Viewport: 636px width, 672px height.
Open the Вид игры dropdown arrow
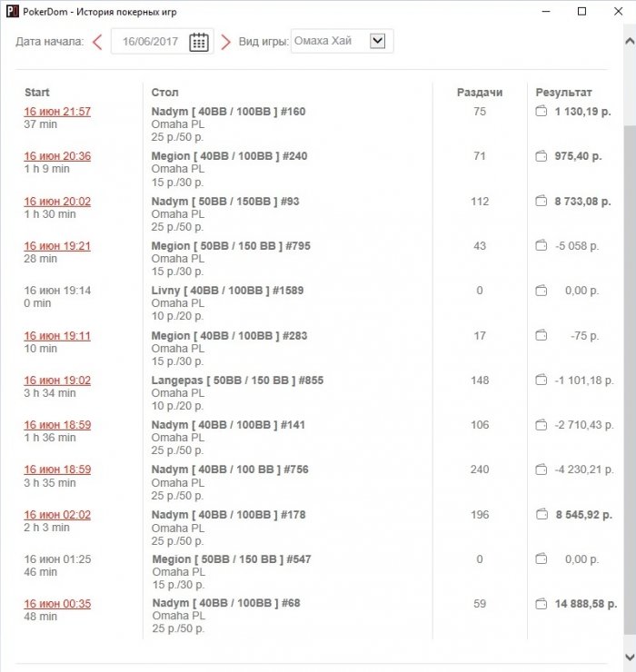(x=377, y=41)
